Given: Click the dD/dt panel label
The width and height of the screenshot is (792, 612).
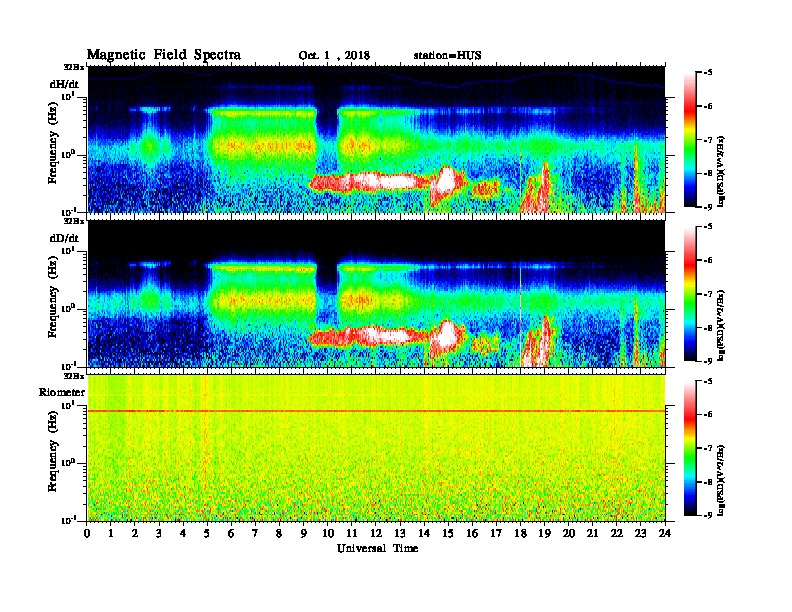Looking at the screenshot, I should [64, 238].
